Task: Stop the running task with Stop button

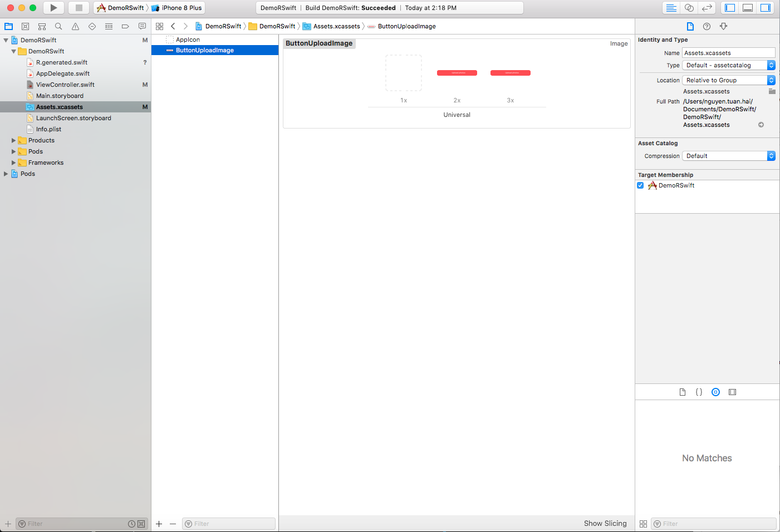Action: [79, 8]
